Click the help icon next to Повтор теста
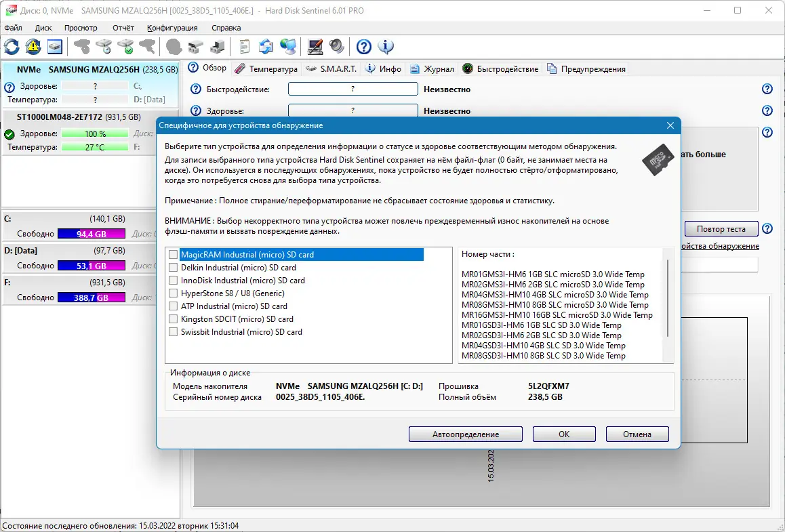Image resolution: width=785 pixels, height=532 pixels. (767, 228)
